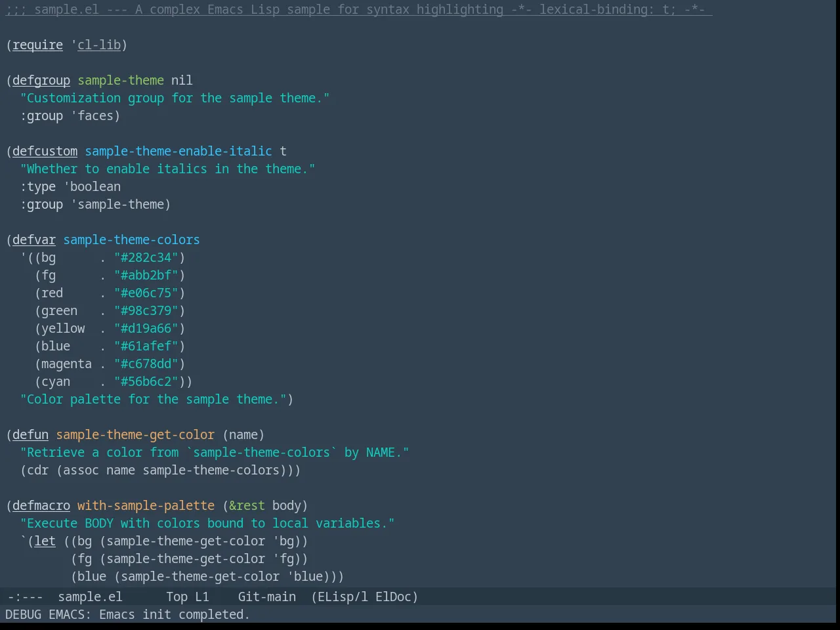Click the buffer name sample.el in mode line
Viewport: 840px width, 630px height.
(x=90, y=597)
